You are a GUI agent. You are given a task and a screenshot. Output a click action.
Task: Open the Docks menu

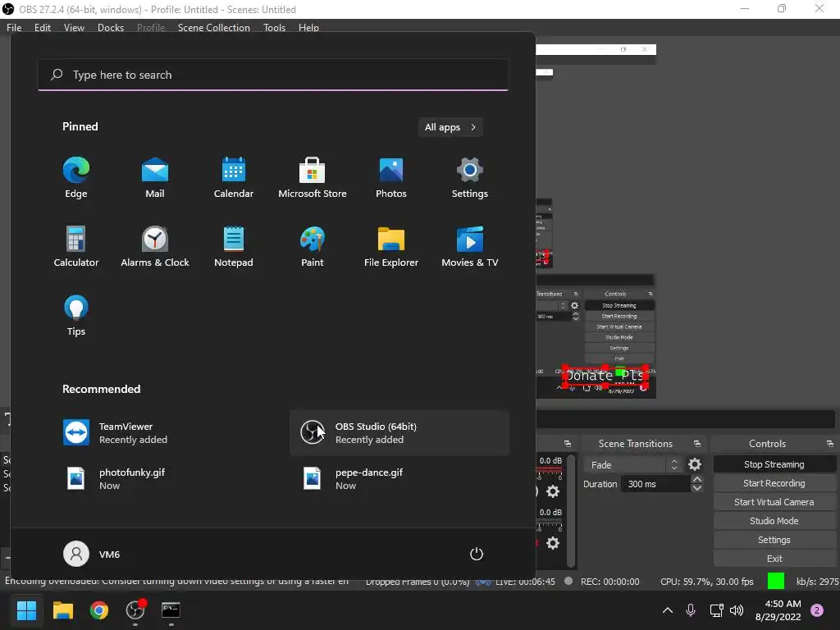pos(111,27)
